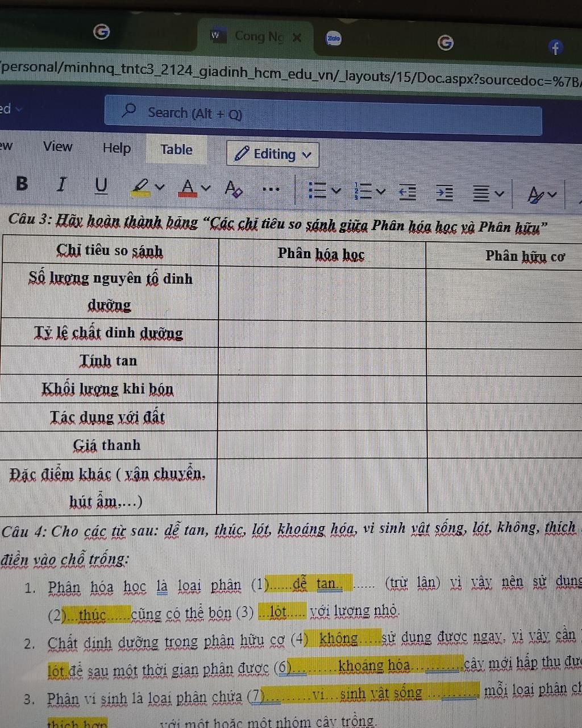Switch to the Zalo browser tab
The image size is (582, 728).
[334, 39]
